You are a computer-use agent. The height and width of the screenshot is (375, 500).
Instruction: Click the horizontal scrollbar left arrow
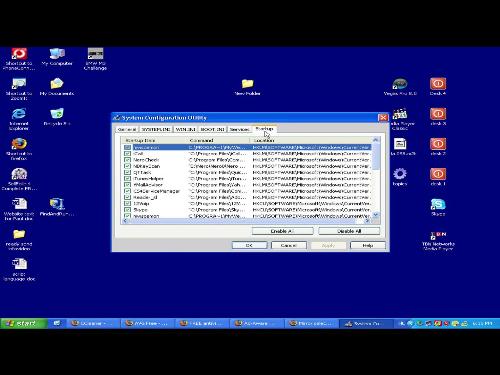tap(126, 221)
